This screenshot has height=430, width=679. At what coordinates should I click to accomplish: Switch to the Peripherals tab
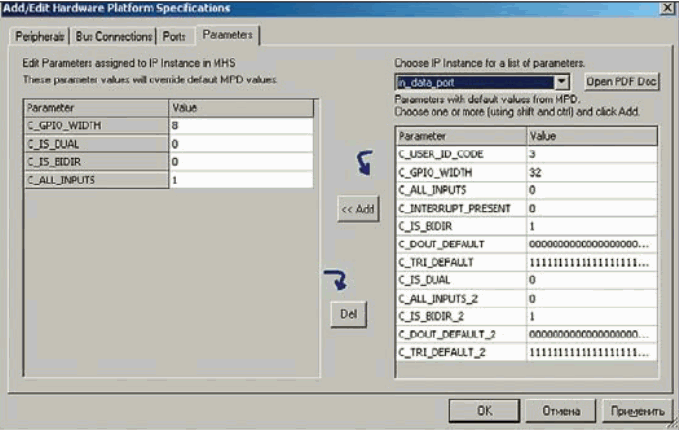click(x=40, y=37)
